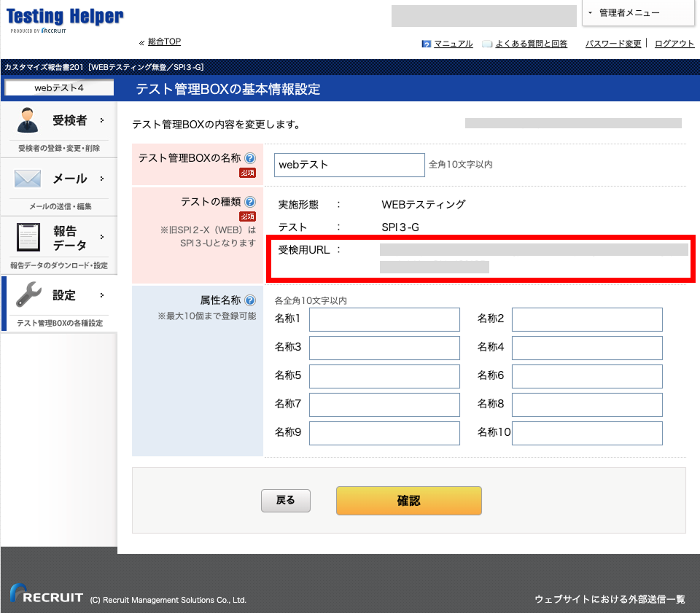Image resolution: width=700 pixels, height=613 pixels.
Task: Click the help icon beside 属性名称
Action: [x=250, y=300]
